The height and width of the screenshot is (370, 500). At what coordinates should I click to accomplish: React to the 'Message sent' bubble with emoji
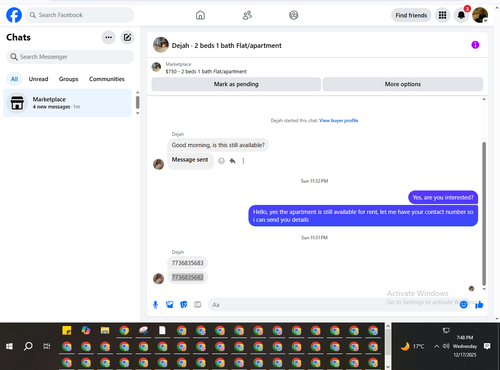221,161
